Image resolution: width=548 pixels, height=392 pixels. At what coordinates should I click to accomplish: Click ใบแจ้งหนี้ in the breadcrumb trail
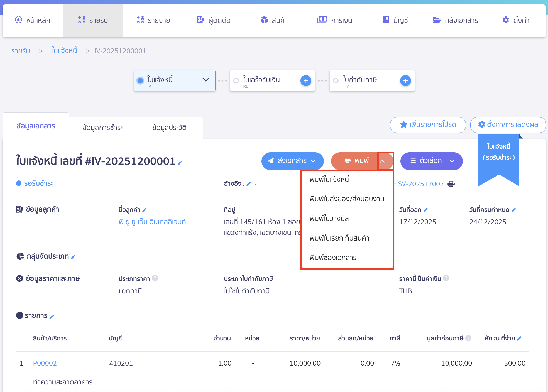coord(64,51)
